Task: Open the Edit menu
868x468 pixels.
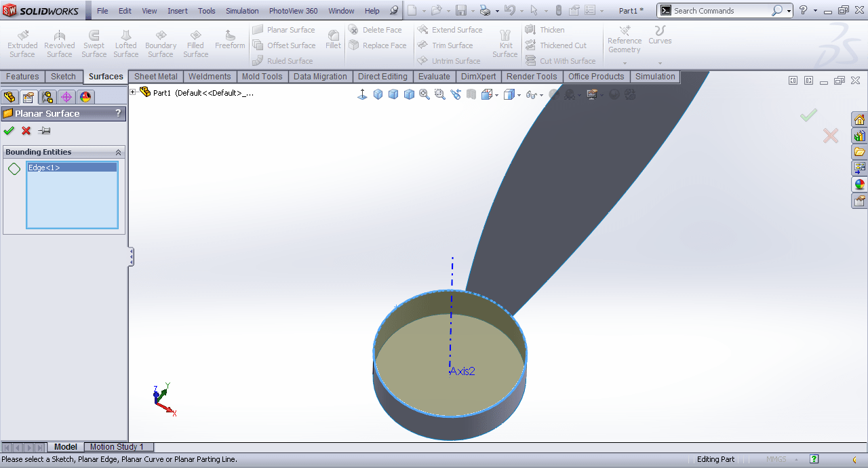Action: point(125,11)
